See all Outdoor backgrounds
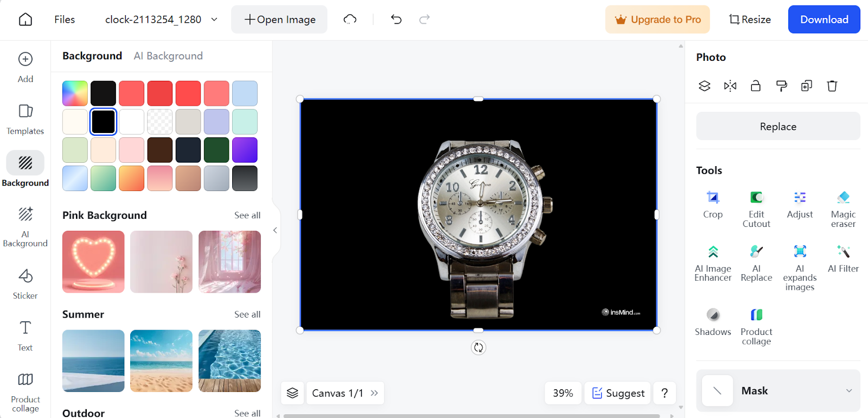The width and height of the screenshot is (868, 418). pos(247,413)
